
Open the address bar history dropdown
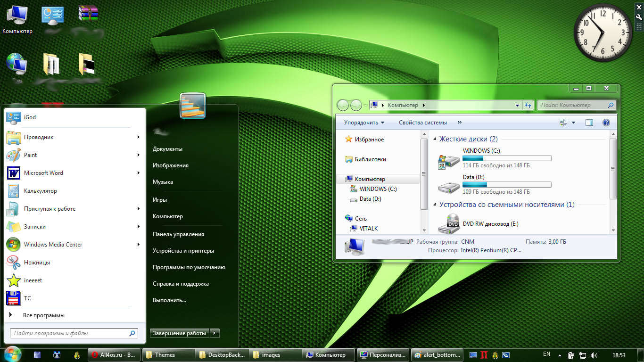coord(518,105)
